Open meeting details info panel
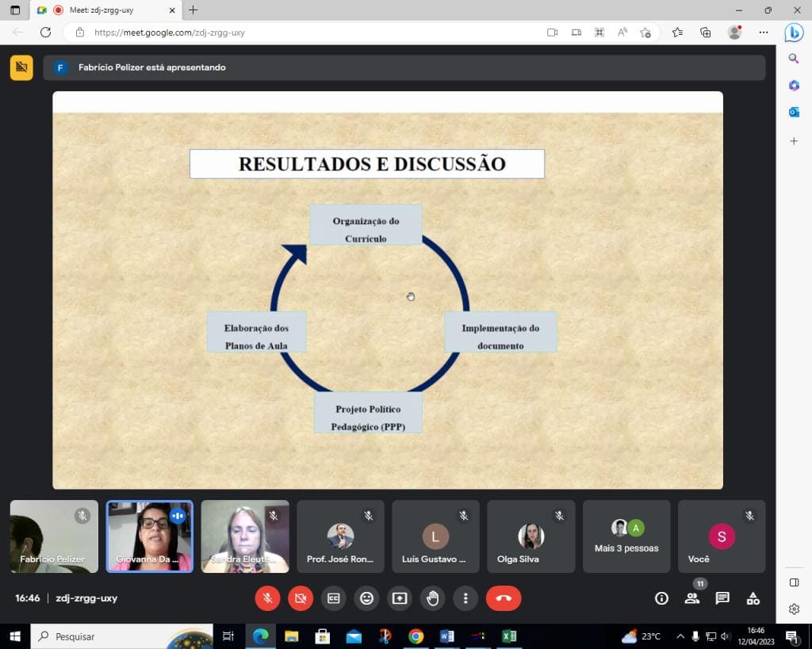812x649 pixels. click(661, 598)
